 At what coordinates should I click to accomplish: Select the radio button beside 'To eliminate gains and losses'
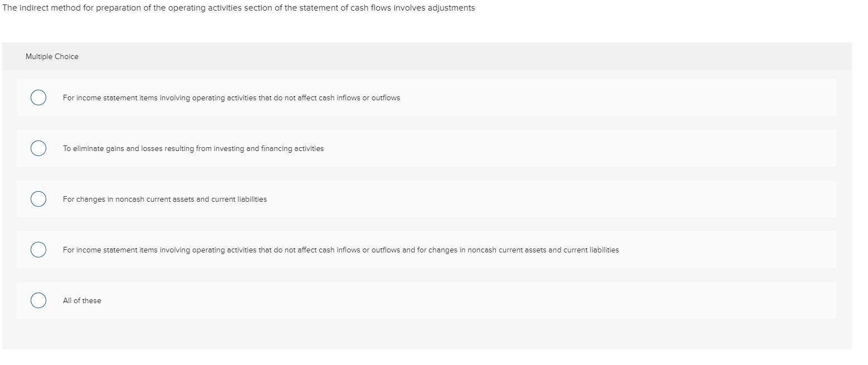tap(38, 148)
